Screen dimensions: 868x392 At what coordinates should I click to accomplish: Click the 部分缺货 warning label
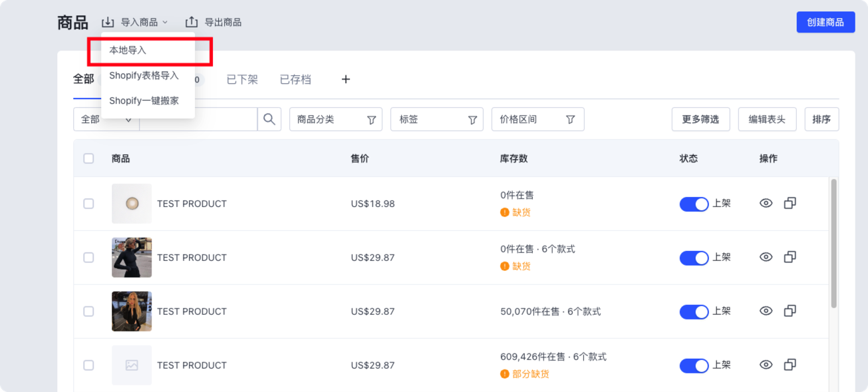(525, 374)
